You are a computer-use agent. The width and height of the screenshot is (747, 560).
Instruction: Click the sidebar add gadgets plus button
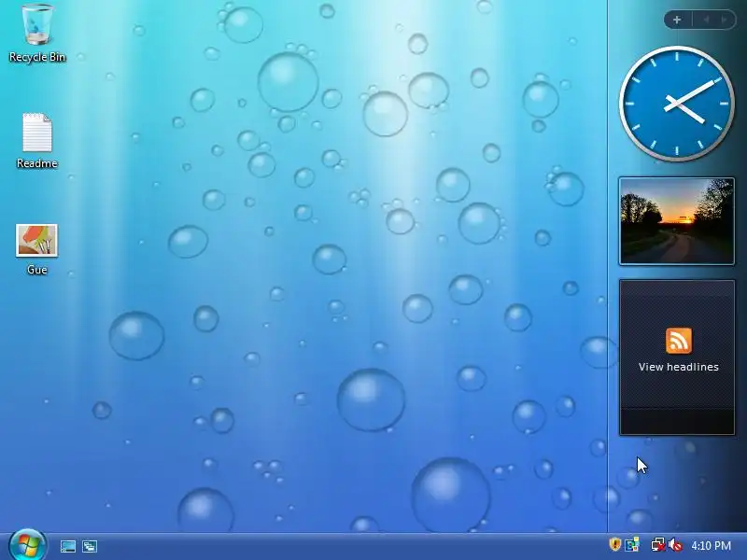tap(677, 20)
